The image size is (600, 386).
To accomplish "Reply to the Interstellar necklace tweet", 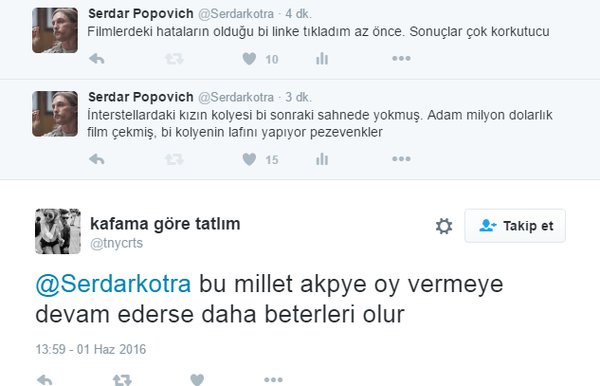I will coord(96,159).
